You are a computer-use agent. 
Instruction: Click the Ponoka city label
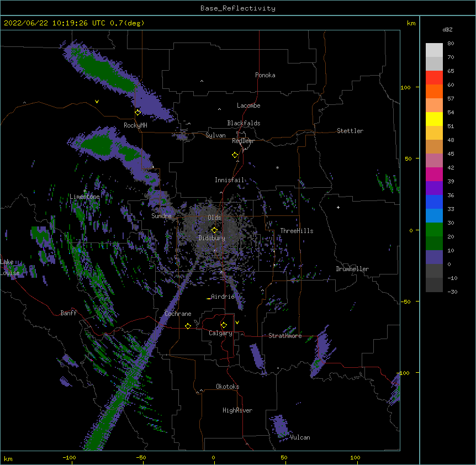click(x=265, y=75)
